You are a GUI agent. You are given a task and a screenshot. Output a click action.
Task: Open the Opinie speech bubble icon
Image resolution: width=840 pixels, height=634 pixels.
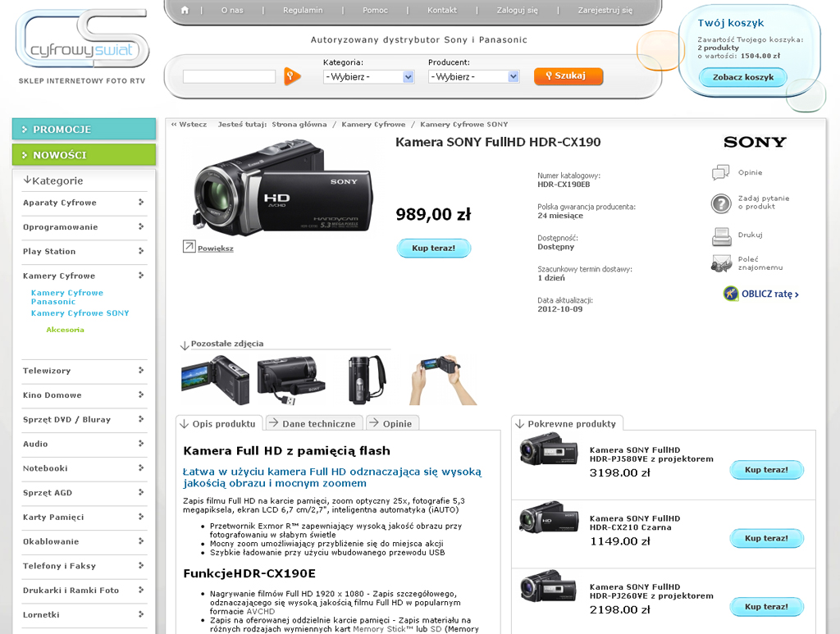tap(721, 172)
